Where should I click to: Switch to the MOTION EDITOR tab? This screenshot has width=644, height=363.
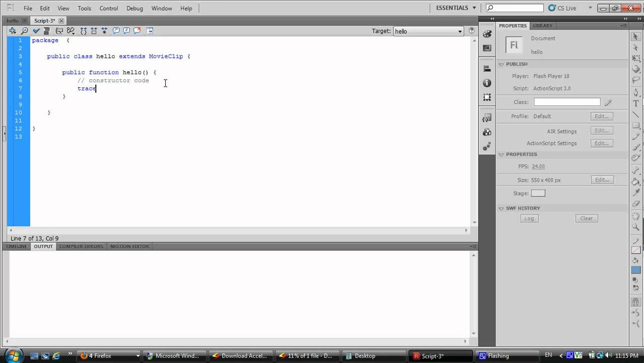(130, 247)
